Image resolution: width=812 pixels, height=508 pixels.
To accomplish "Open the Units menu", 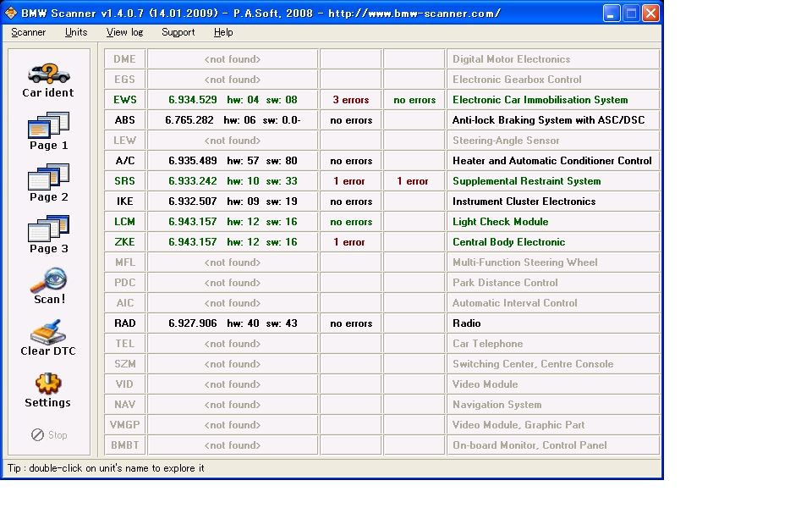I will (x=76, y=32).
